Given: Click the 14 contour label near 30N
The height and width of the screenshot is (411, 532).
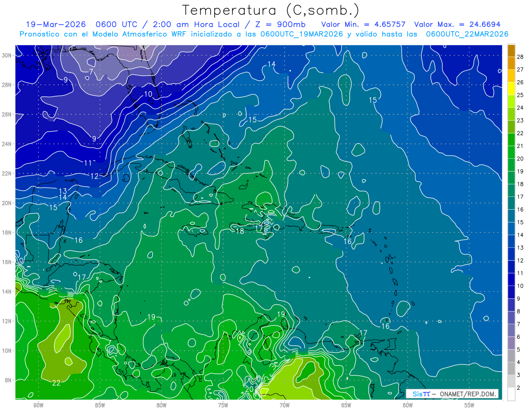Looking at the screenshot, I should click(x=271, y=64).
